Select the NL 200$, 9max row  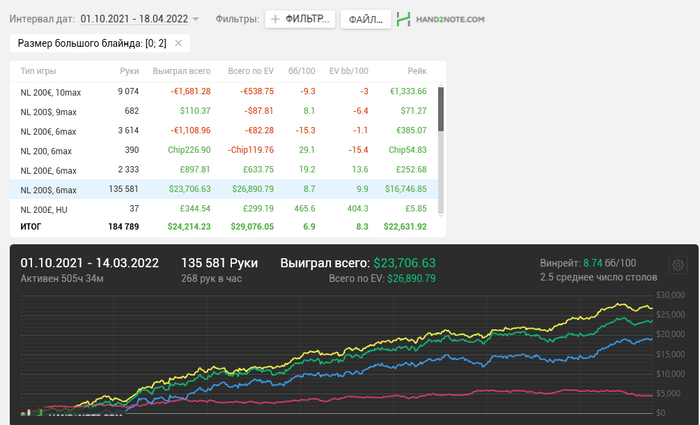(224, 111)
